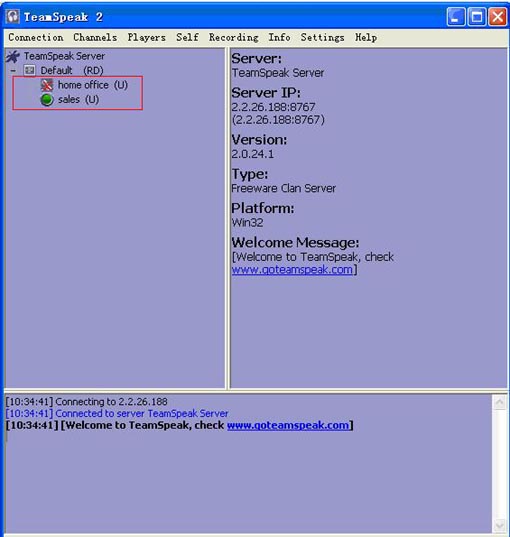Image resolution: width=510 pixels, height=537 pixels.
Task: Open the Settings menu
Action: 322,37
